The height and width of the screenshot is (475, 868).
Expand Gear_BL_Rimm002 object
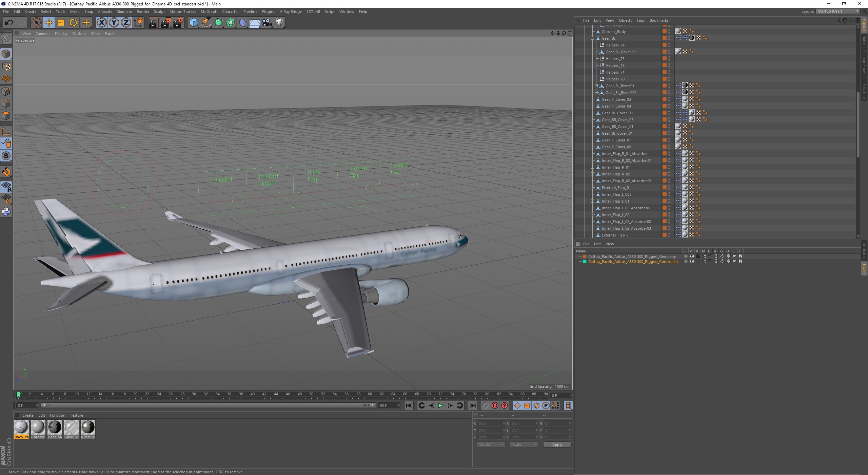click(596, 93)
